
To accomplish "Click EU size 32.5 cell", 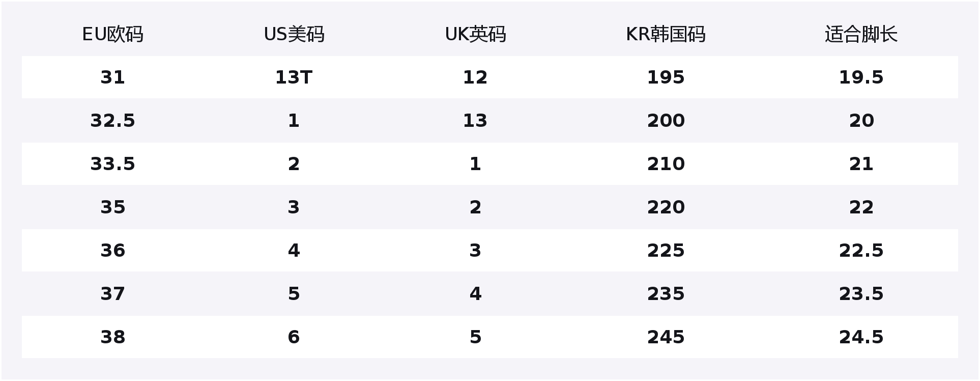I will 112,121.
